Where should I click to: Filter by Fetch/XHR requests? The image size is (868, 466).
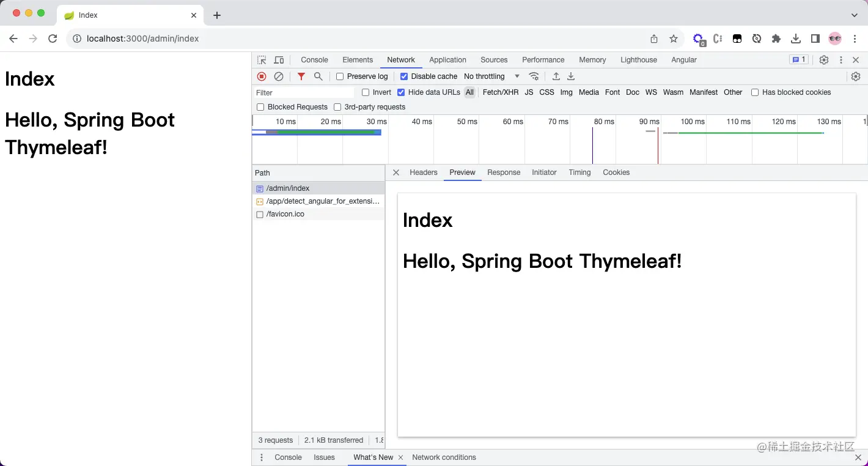point(501,92)
